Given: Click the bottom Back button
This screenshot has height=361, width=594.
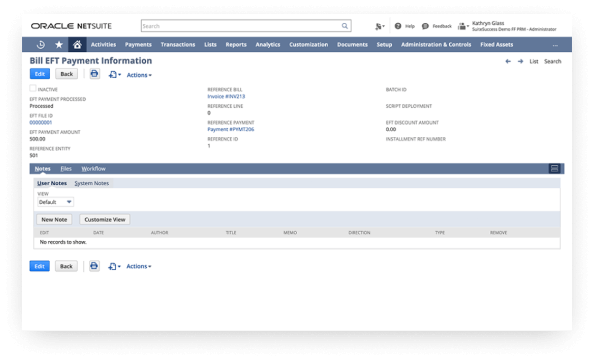Looking at the screenshot, I should (x=66, y=266).
